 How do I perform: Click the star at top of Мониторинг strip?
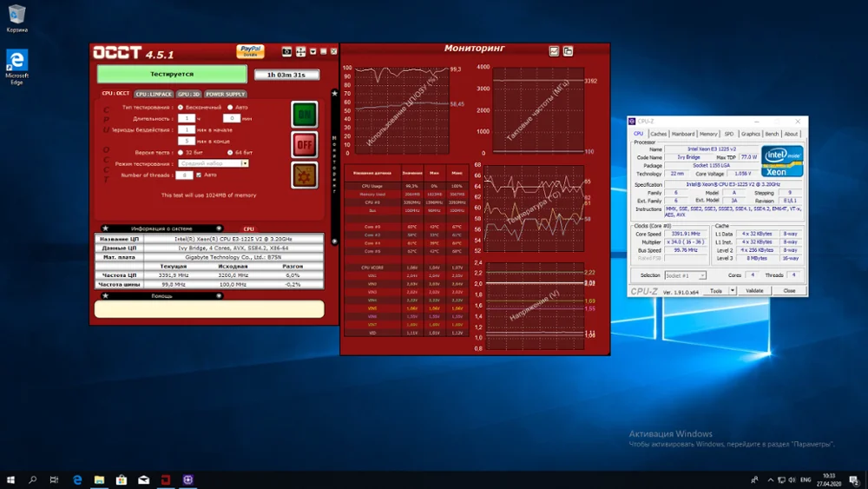click(x=334, y=94)
